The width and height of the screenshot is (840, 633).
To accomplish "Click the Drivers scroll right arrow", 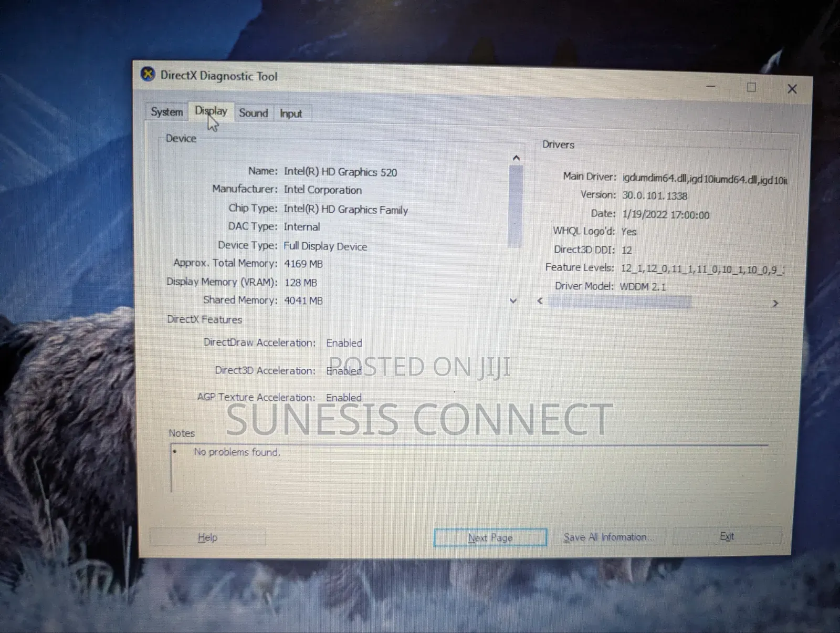I will [x=775, y=304].
